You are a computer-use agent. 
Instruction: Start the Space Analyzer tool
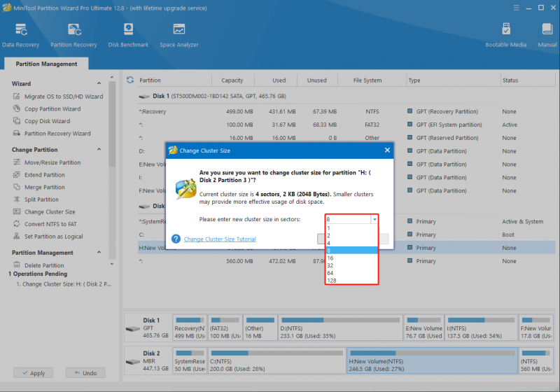179,35
